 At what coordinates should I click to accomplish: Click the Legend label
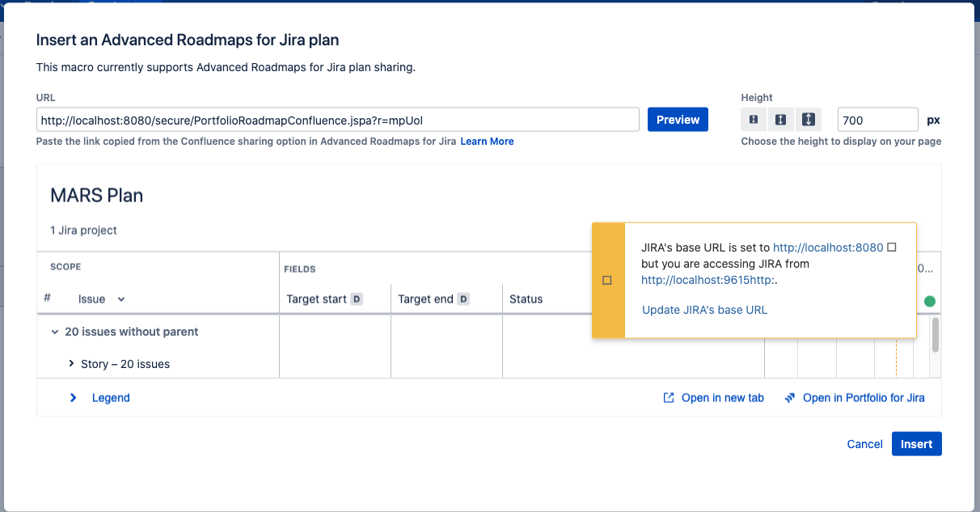111,398
